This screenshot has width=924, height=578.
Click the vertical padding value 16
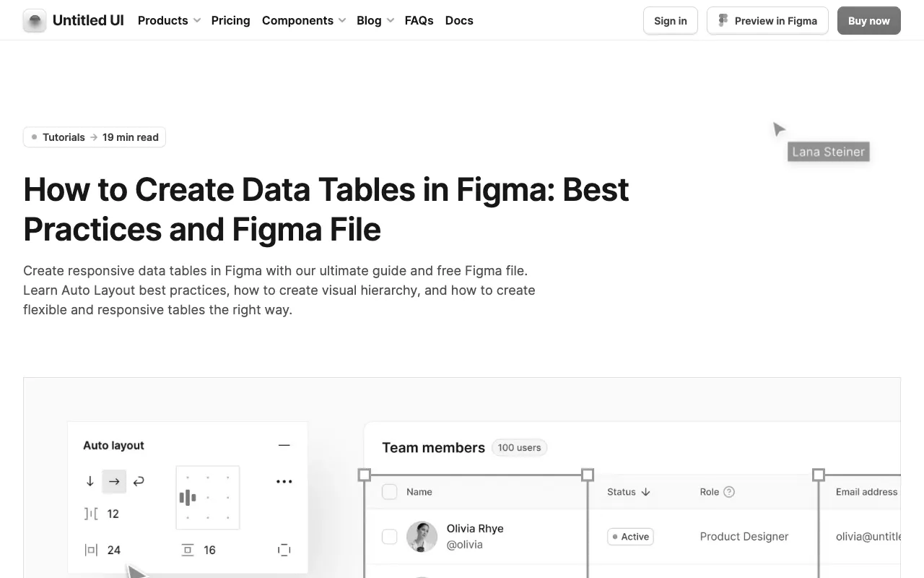[x=209, y=550]
